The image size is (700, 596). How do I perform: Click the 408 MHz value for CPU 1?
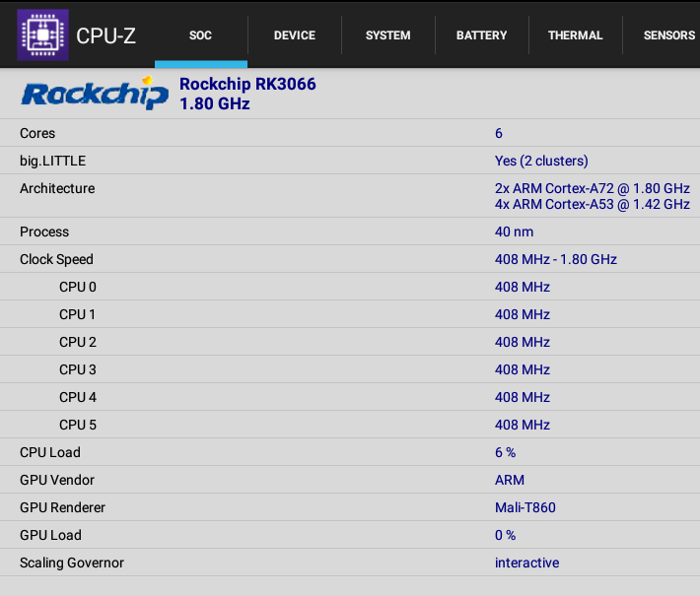pyautogui.click(x=523, y=314)
